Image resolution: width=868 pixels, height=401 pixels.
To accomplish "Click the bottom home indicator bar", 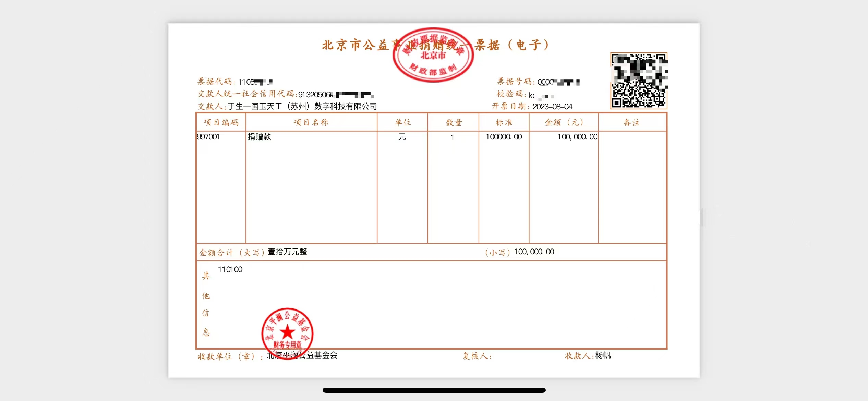I will (x=434, y=390).
